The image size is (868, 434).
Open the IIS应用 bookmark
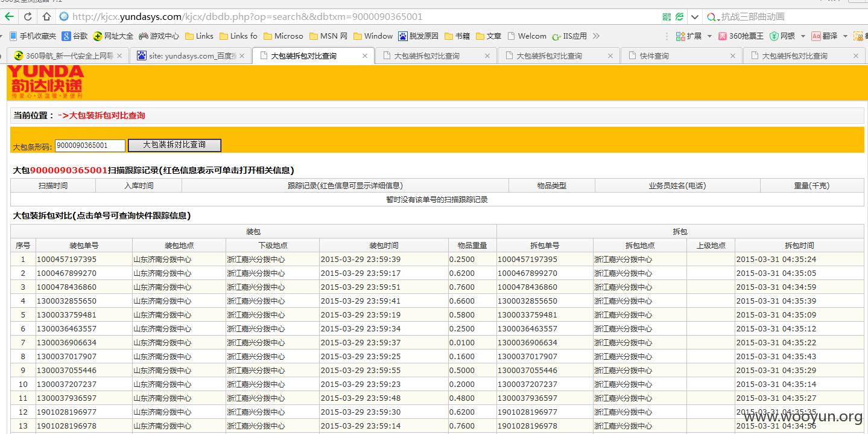pos(569,36)
